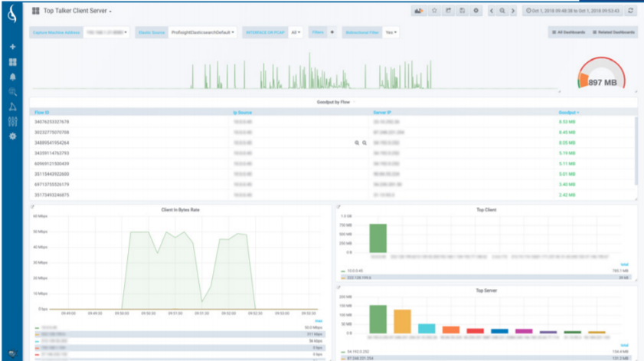Image resolution: width=644 pixels, height=361 pixels.
Task: Toggle the 10.0.0.45 series in Top Client legend
Action: (x=355, y=271)
